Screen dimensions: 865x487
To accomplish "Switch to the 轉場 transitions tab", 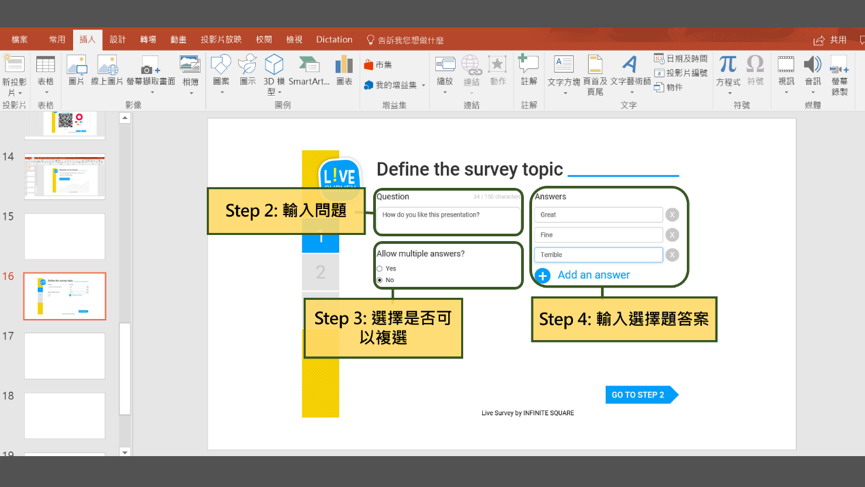I will click(148, 40).
